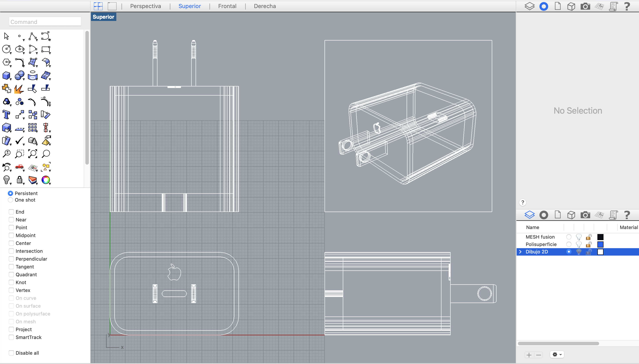This screenshot has height=364, width=639.
Task: Select the Text object tool
Action: [x=6, y=115]
